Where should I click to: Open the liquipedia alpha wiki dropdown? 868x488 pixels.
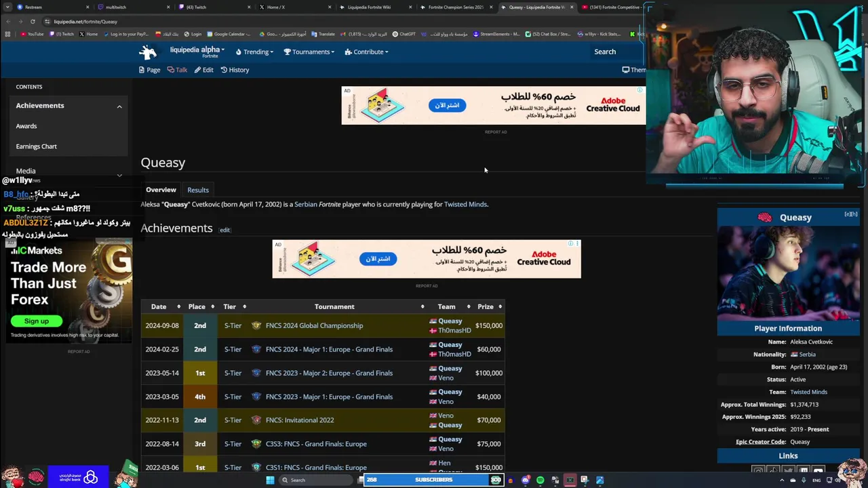pyautogui.click(x=197, y=51)
